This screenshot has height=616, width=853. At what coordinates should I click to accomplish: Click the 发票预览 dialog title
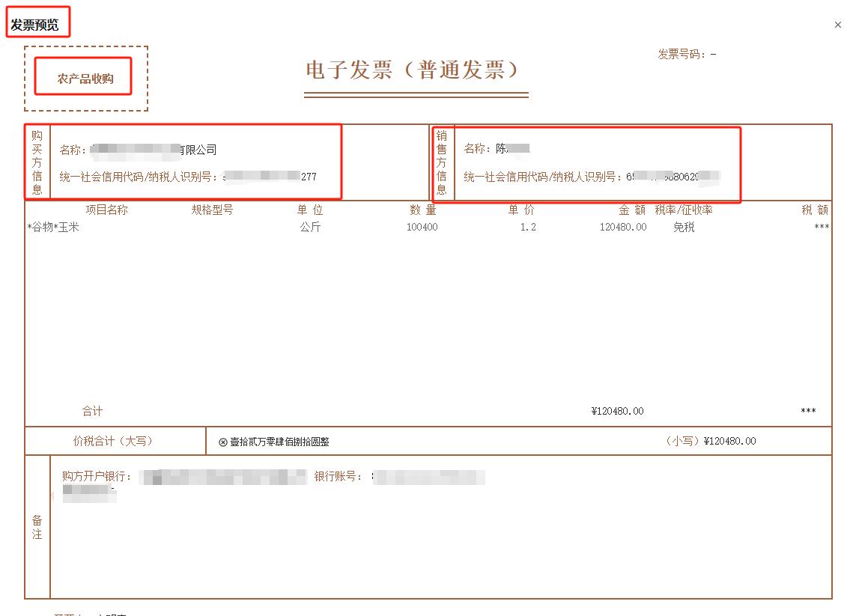click(34, 25)
